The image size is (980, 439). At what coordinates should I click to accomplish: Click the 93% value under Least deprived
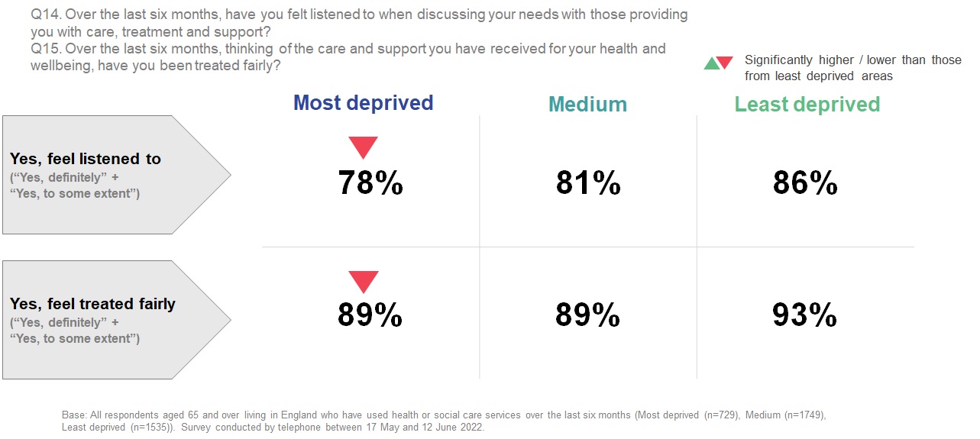(805, 315)
